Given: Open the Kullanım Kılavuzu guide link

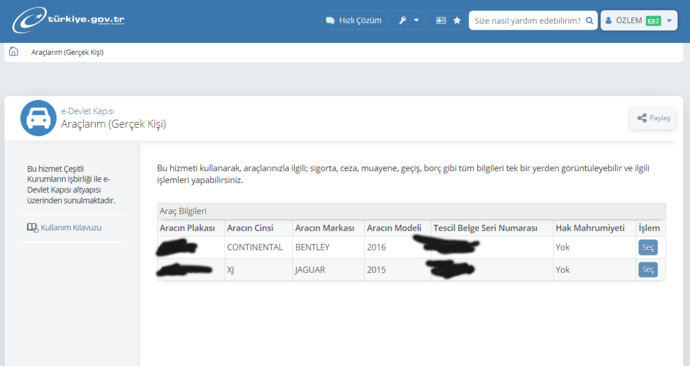Looking at the screenshot, I should (71, 227).
